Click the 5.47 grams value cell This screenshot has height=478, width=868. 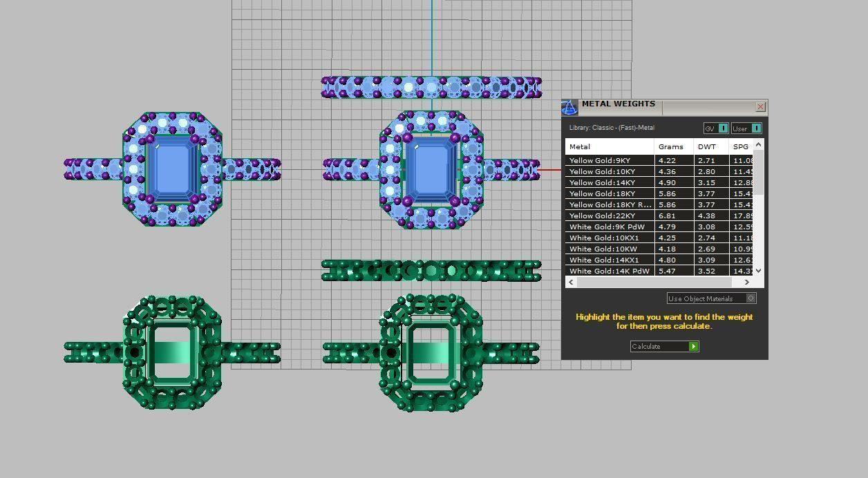[674, 271]
